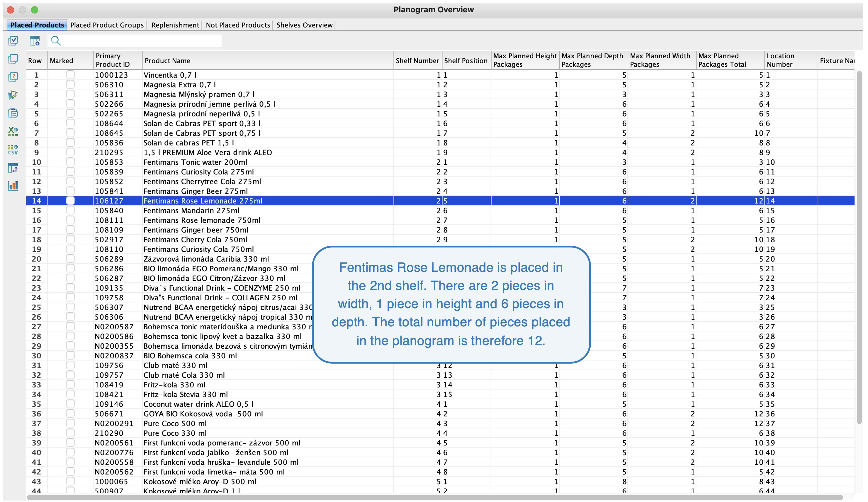The image size is (868, 502).
Task: Click the mark-all checked-copies icon
Action: [x=13, y=41]
